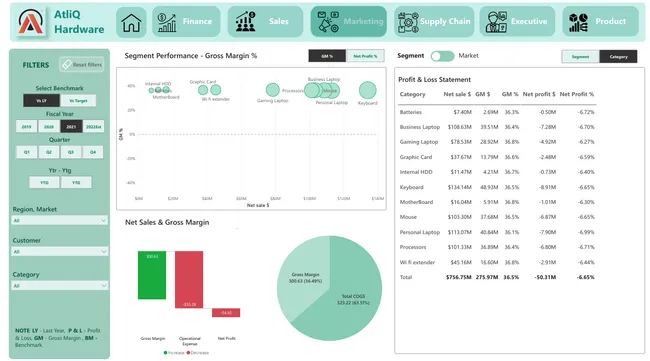Viewport: 650px width, 361px height.
Task: Click the green Gross Margin waterfall bar
Action: point(152,275)
